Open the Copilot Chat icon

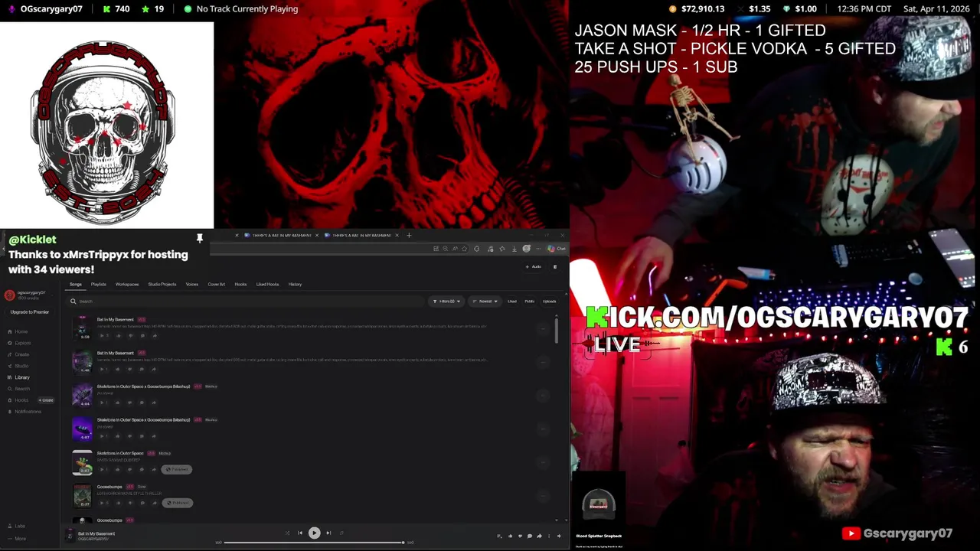[x=556, y=249]
